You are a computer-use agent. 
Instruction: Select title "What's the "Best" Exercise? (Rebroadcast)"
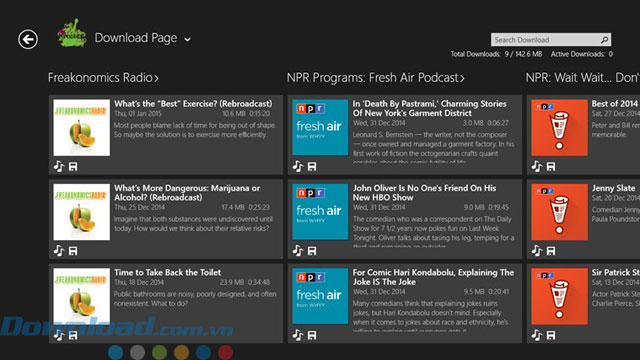click(193, 104)
